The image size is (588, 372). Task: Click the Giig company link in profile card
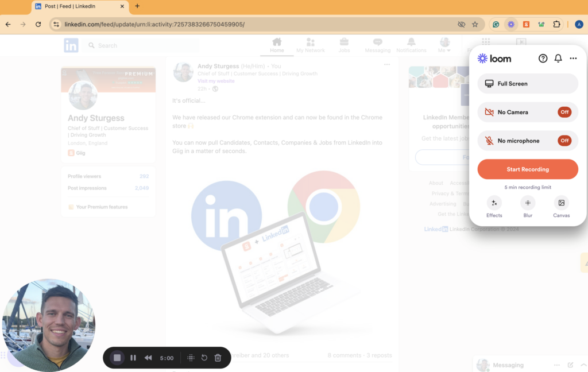point(77,153)
